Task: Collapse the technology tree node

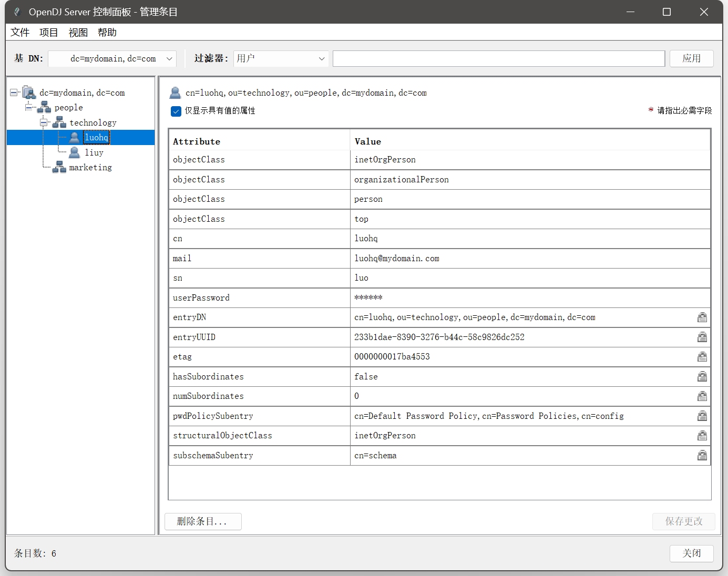Action: coord(44,122)
